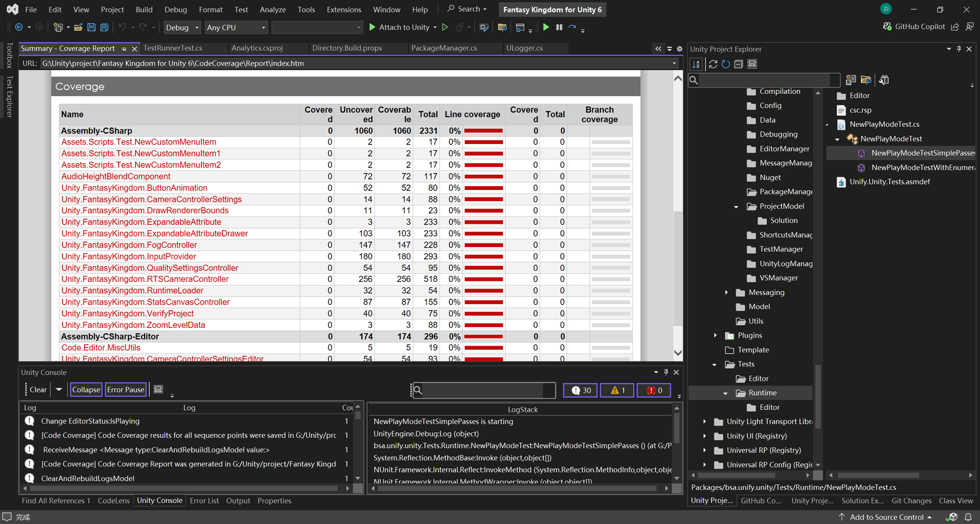Toggle the warnings filter showing 1

click(x=617, y=390)
